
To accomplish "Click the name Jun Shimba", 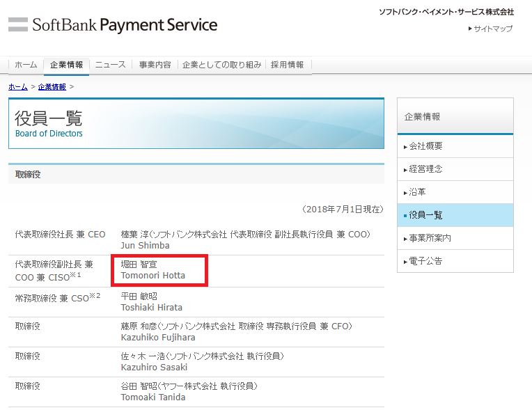I will click(x=146, y=246).
